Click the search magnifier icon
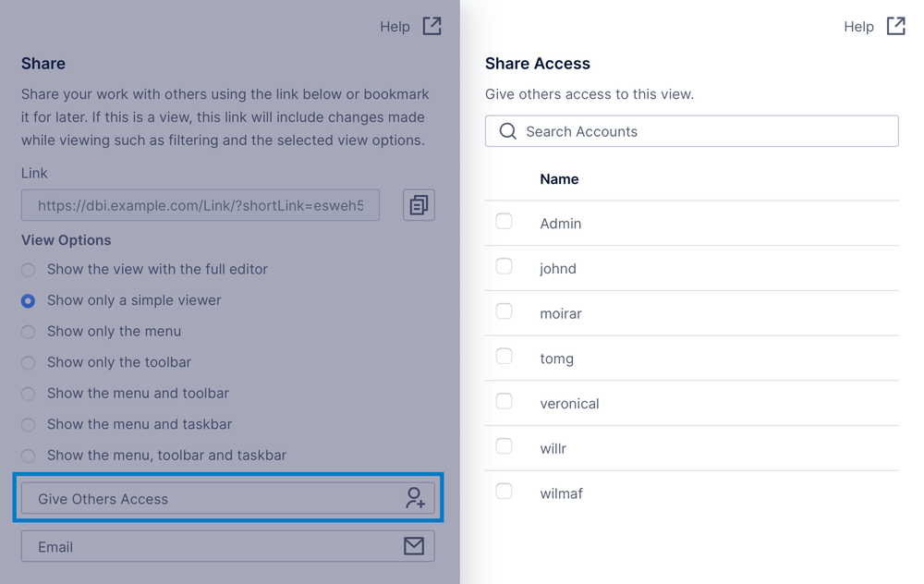The width and height of the screenshot is (924, 584). [507, 131]
